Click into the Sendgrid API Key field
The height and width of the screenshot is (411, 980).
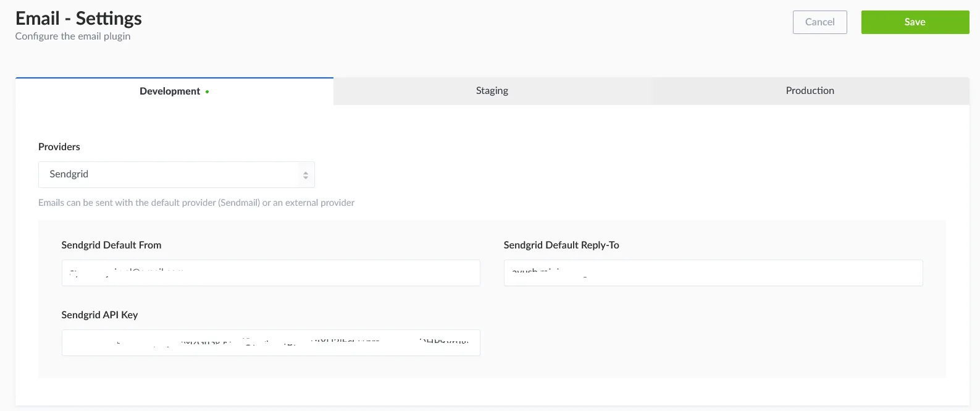coord(270,343)
